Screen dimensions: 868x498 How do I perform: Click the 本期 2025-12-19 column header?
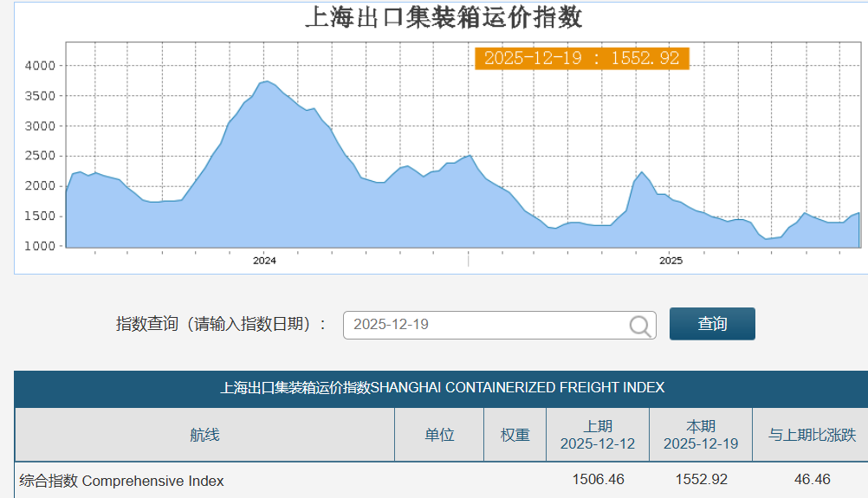pyautogui.click(x=701, y=435)
